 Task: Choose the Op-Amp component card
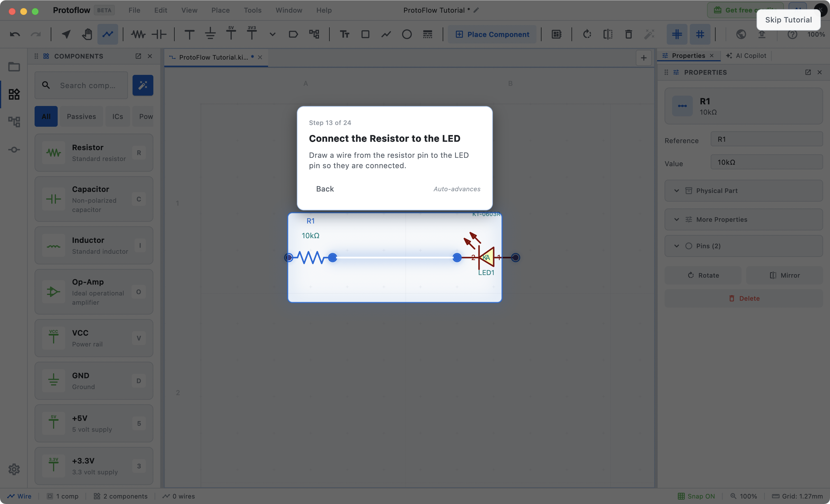click(x=94, y=292)
